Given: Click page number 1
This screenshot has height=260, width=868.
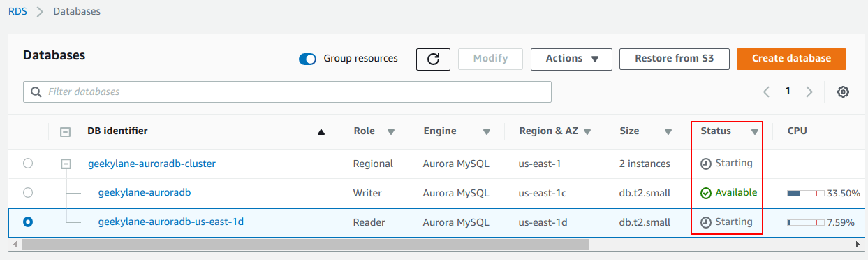Looking at the screenshot, I should (x=788, y=92).
